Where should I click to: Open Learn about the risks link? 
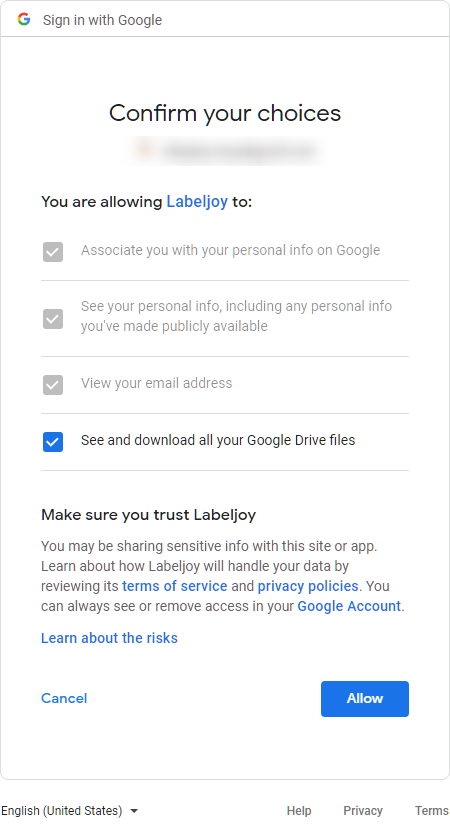coord(109,638)
